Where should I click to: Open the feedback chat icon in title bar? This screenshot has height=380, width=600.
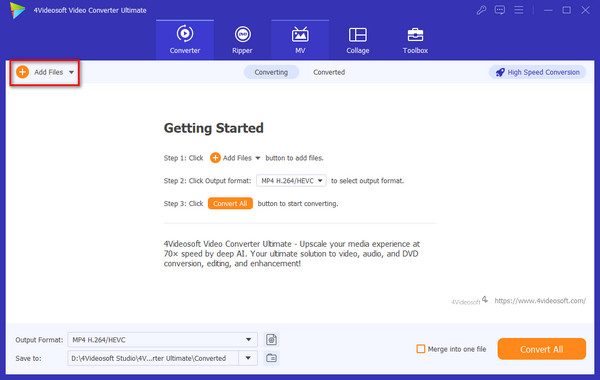[x=500, y=10]
